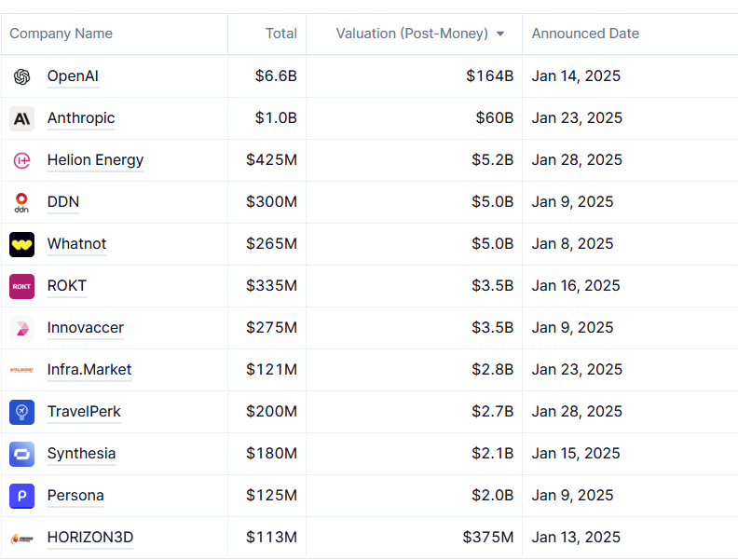Select the Jan 15, 2025 date cell
This screenshot has width=738, height=560.
tap(630, 453)
